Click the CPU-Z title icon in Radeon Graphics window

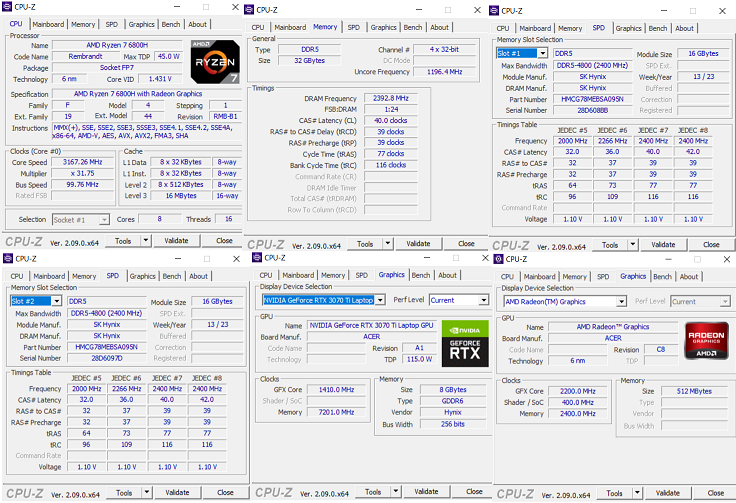coord(498,259)
